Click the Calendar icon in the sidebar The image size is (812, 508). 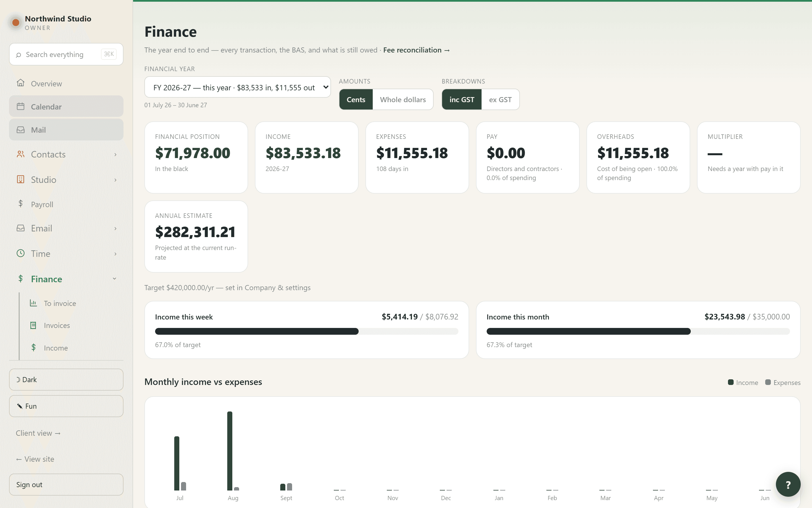(21, 106)
